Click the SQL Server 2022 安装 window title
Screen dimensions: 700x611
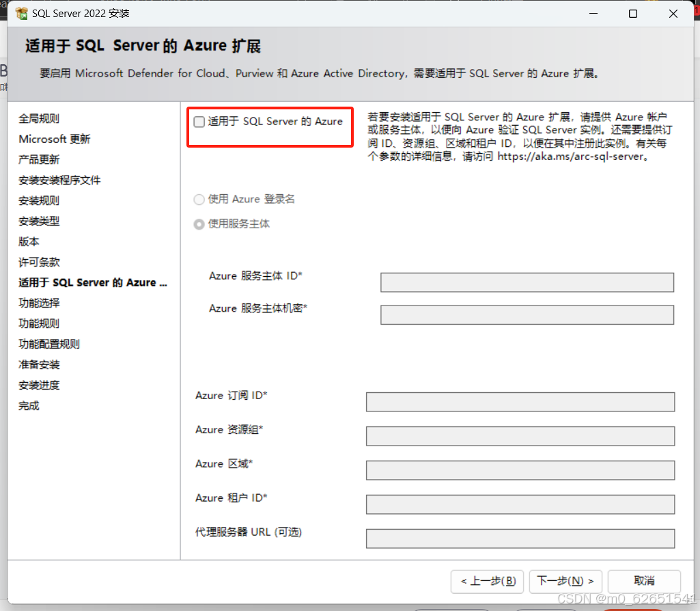tap(81, 14)
